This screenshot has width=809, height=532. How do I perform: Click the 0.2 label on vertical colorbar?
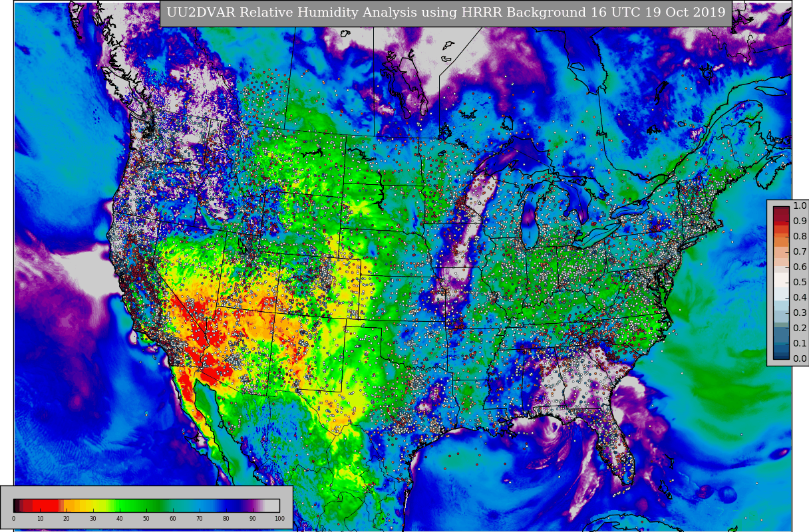800,328
